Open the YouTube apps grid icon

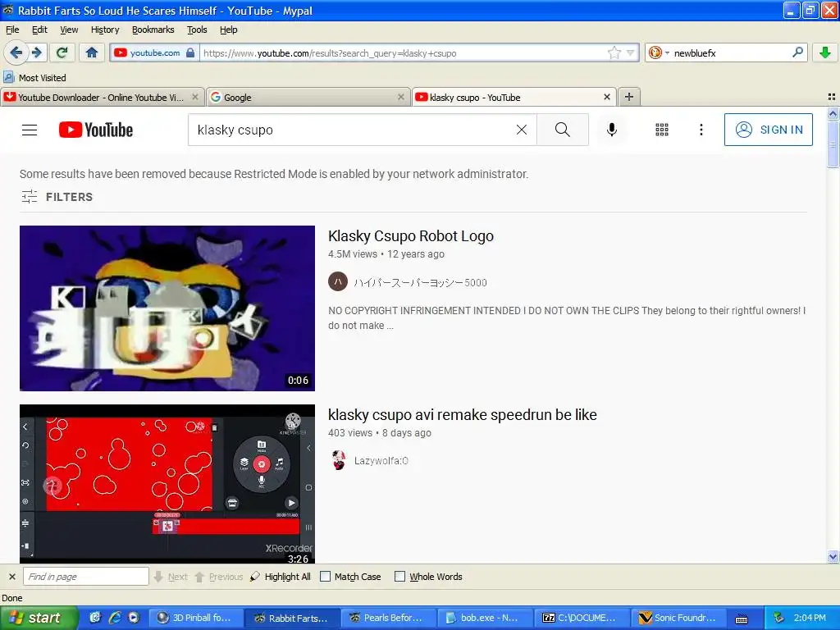pos(662,130)
